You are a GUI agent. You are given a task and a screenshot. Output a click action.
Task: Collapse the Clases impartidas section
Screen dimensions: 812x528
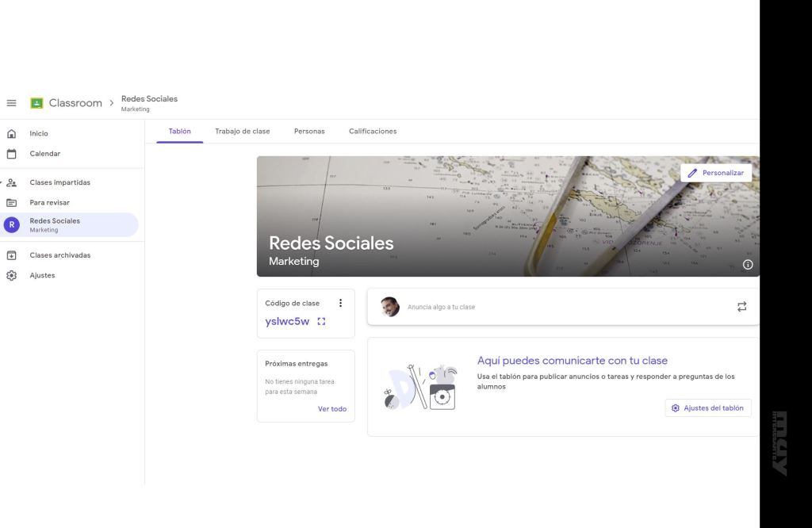point(2,183)
